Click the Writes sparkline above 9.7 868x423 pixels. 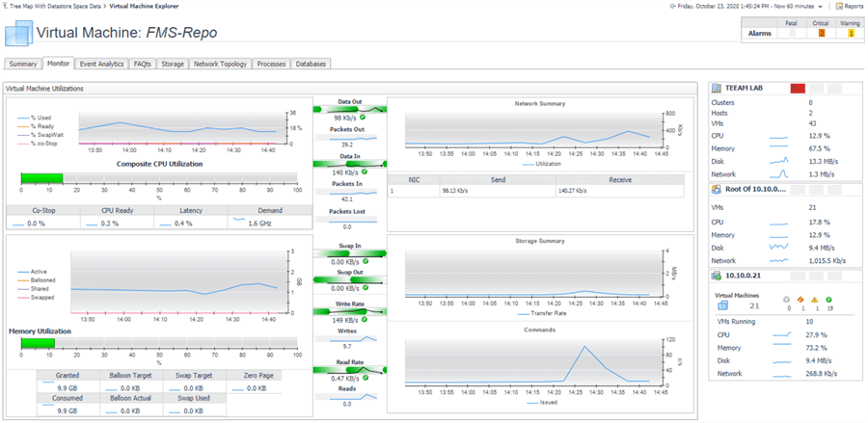point(353,338)
